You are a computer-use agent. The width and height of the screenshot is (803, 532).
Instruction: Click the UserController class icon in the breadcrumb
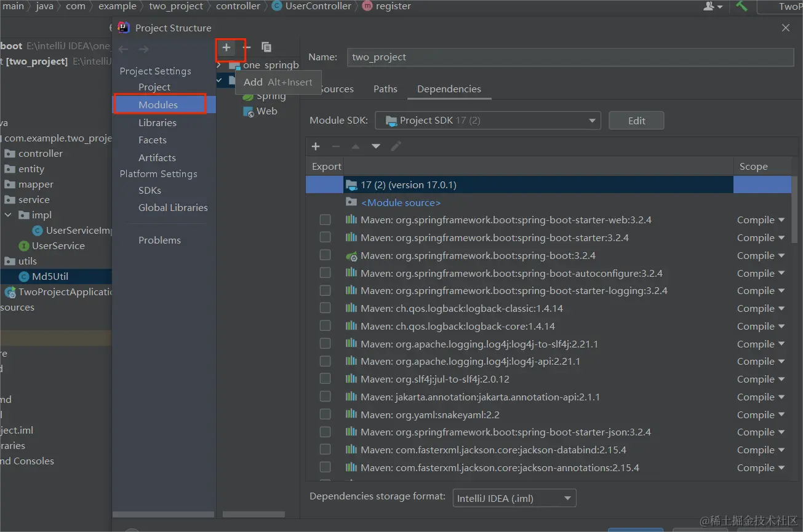pyautogui.click(x=277, y=6)
